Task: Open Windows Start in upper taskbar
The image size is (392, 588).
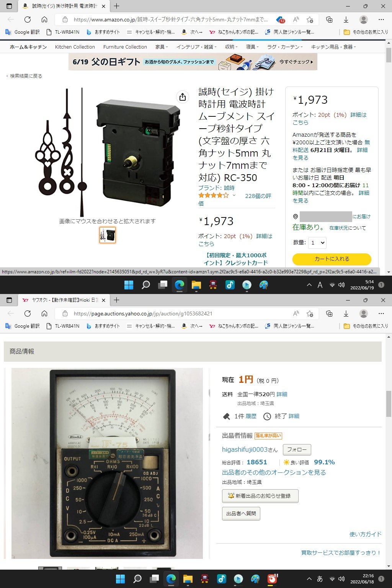Action: pyautogui.click(x=129, y=285)
